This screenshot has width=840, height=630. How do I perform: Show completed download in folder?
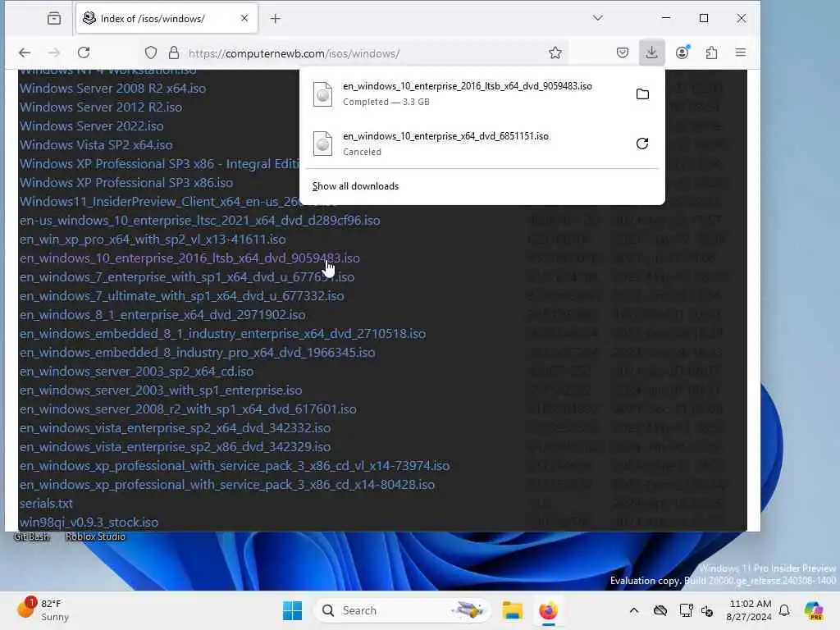pyautogui.click(x=642, y=94)
